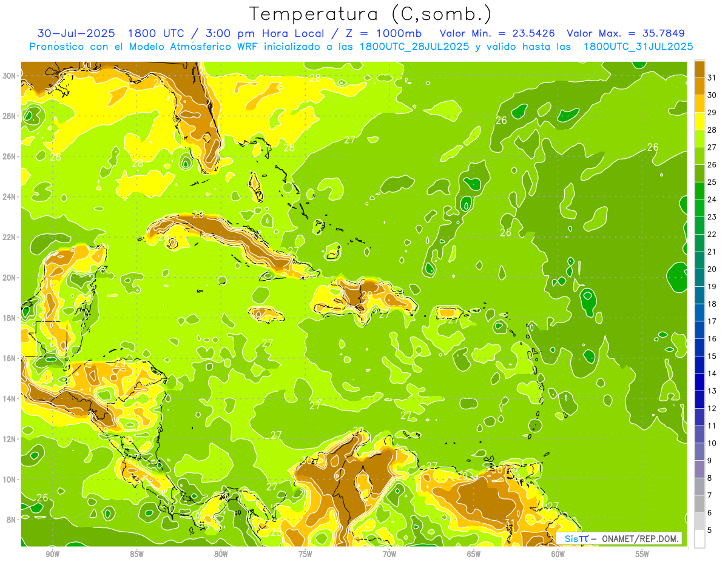
Task: Click the "8N" latitude label
Action: point(12,520)
